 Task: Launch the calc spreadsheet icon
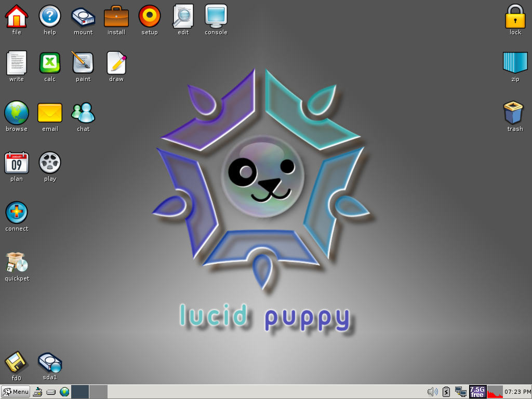pos(49,63)
